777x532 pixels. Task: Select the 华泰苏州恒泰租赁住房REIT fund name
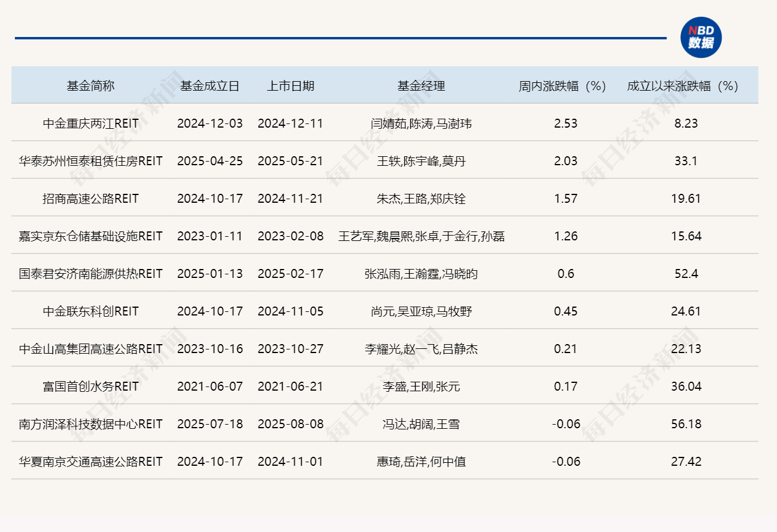point(91,161)
